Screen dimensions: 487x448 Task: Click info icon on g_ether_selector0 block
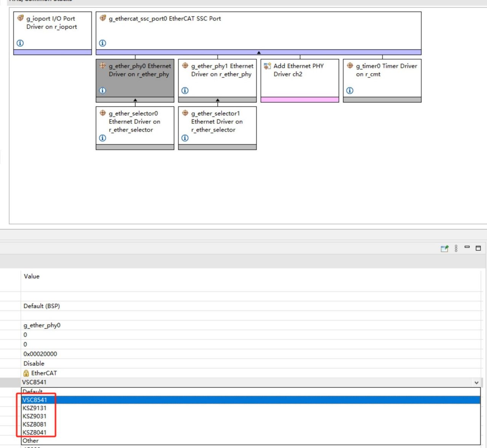[x=102, y=138]
